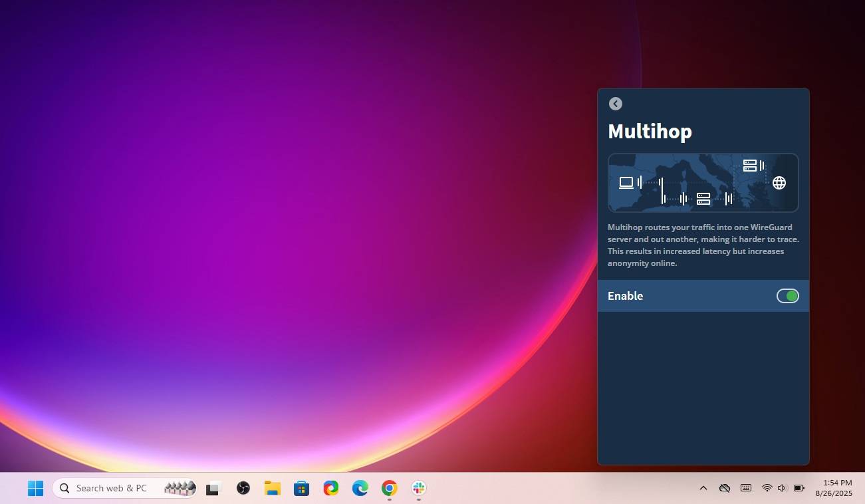This screenshot has width=865, height=504.
Task: Open the calendar from the taskbar clock
Action: click(834, 488)
